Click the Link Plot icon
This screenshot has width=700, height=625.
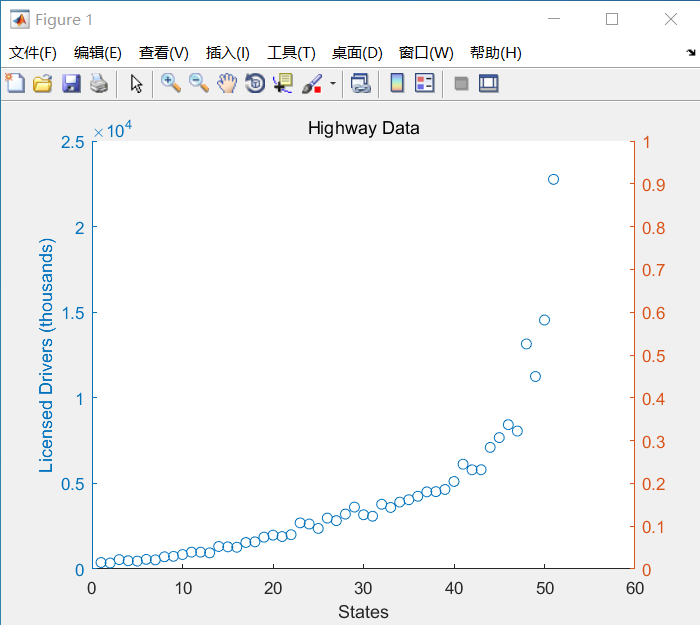pos(361,83)
